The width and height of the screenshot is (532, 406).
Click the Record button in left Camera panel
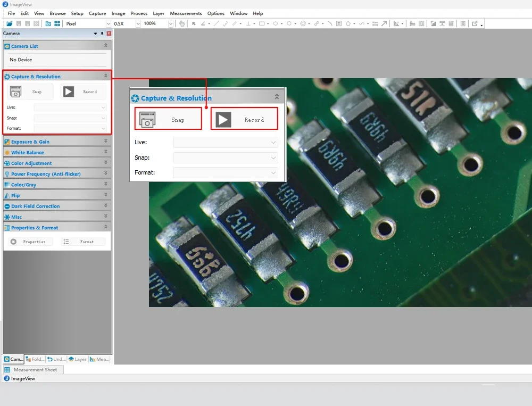[x=84, y=92]
